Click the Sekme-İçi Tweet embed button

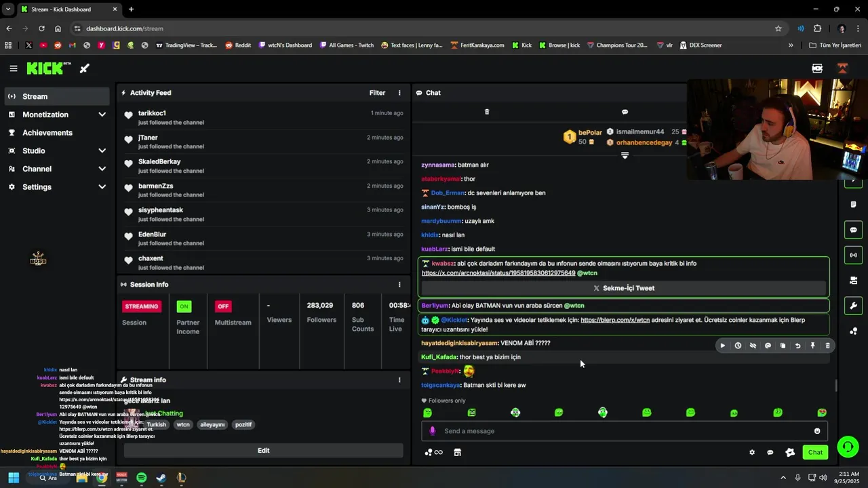[624, 288]
